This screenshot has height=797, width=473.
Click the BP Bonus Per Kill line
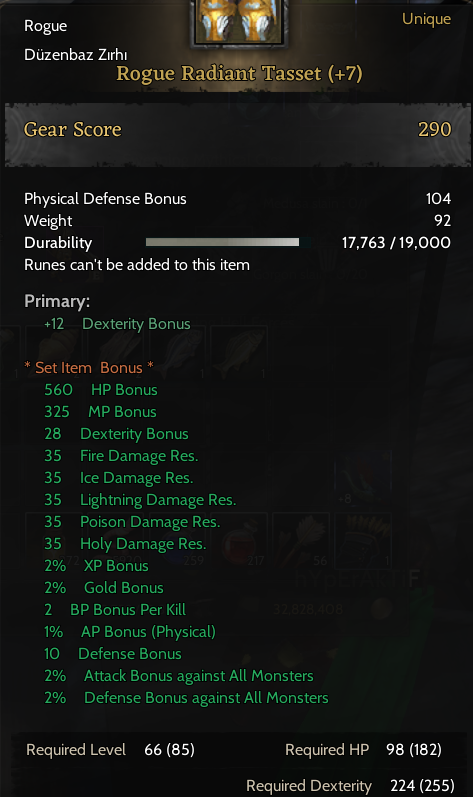pyautogui.click(x=115, y=609)
